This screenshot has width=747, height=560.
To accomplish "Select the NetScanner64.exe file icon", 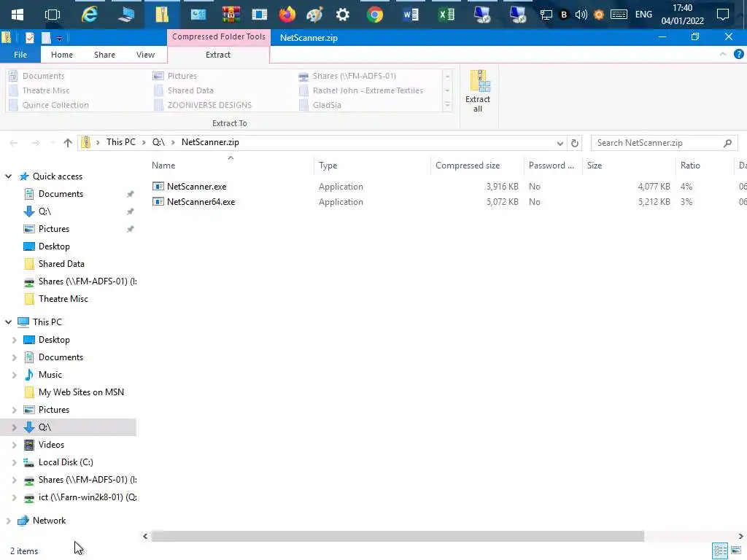I will 158,201.
